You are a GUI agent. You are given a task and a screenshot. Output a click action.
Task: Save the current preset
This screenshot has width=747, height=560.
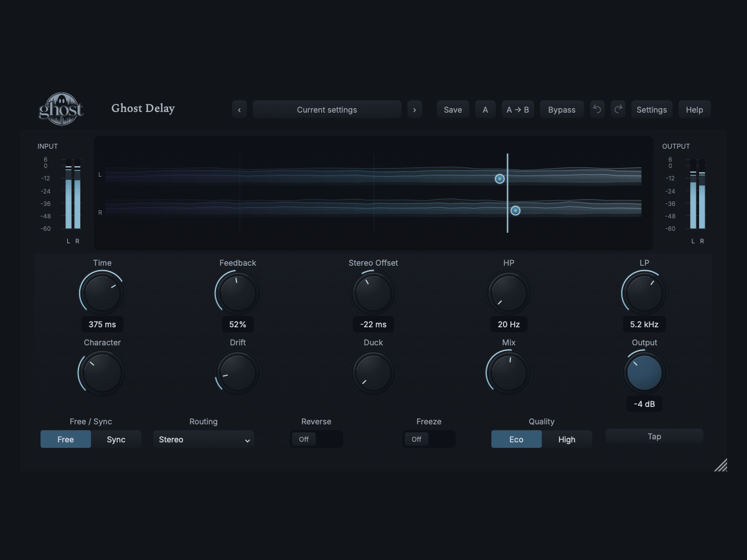click(x=453, y=110)
